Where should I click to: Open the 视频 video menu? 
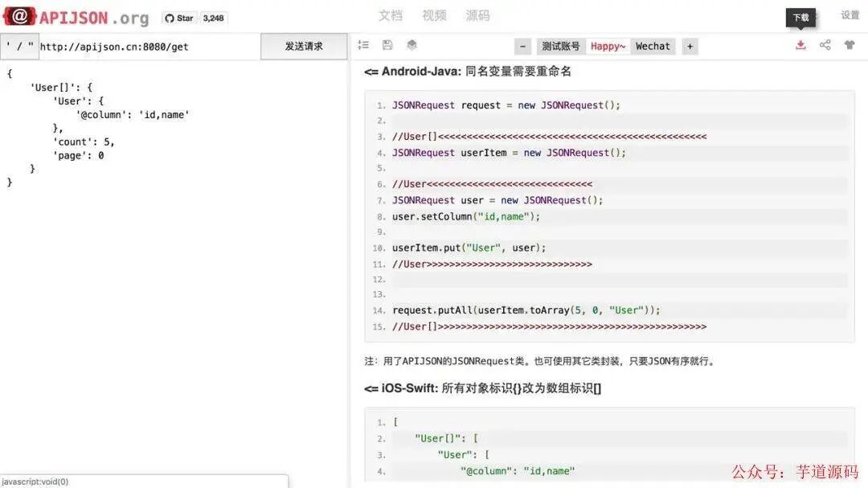[x=434, y=16]
